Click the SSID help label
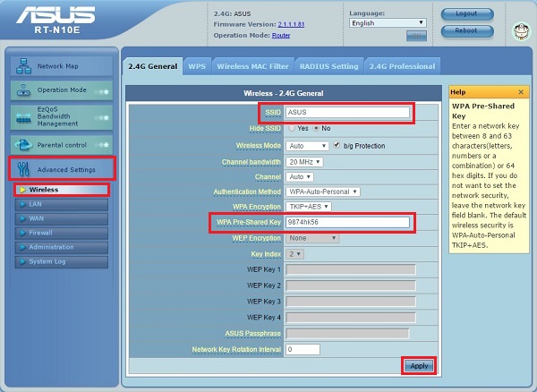 point(273,112)
